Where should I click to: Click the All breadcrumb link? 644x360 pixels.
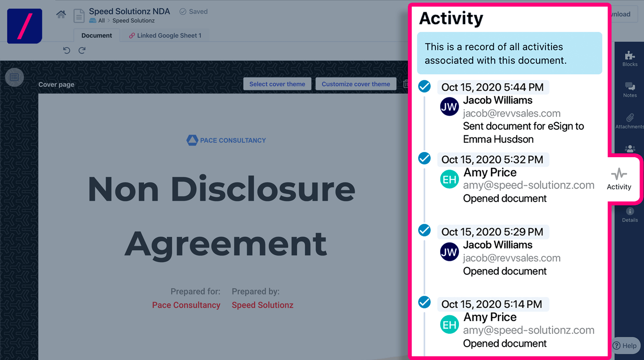102,21
